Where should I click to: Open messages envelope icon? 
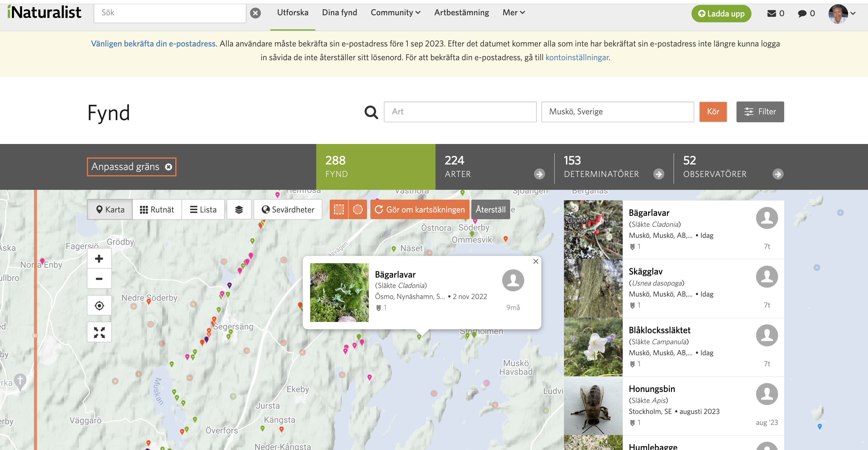pos(772,13)
